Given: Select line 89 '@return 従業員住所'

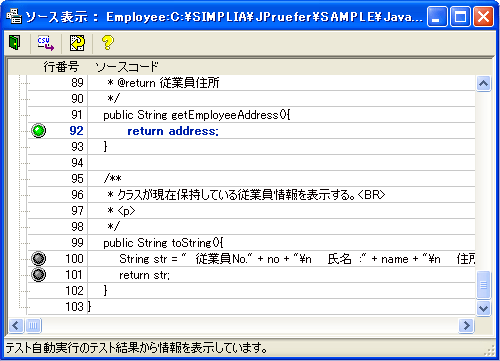Looking at the screenshot, I should [163, 83].
